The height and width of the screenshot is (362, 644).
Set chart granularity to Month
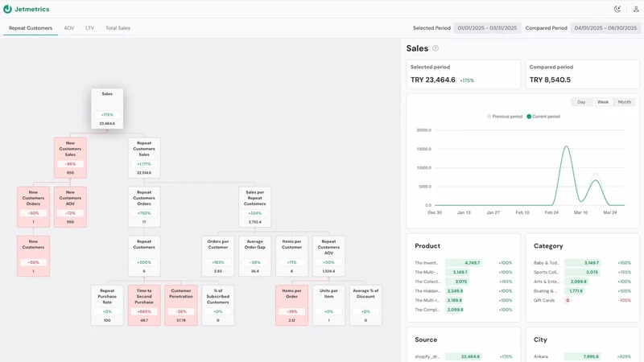[625, 102]
